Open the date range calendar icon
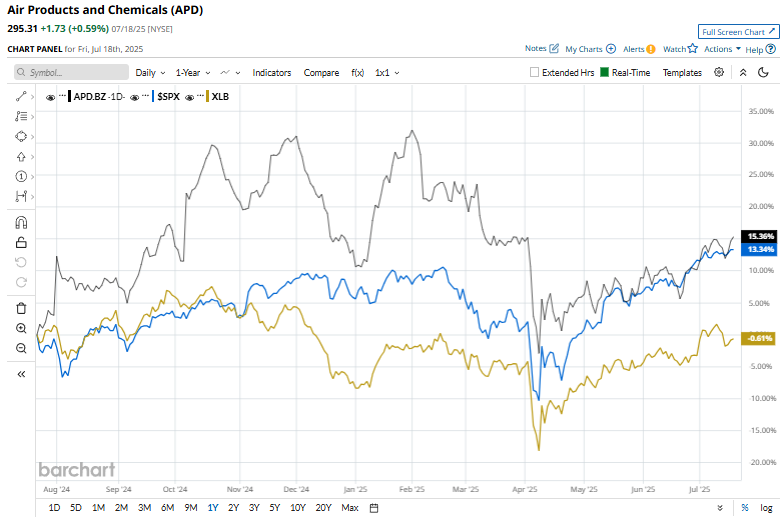The height and width of the screenshot is (523, 781). pos(374,508)
